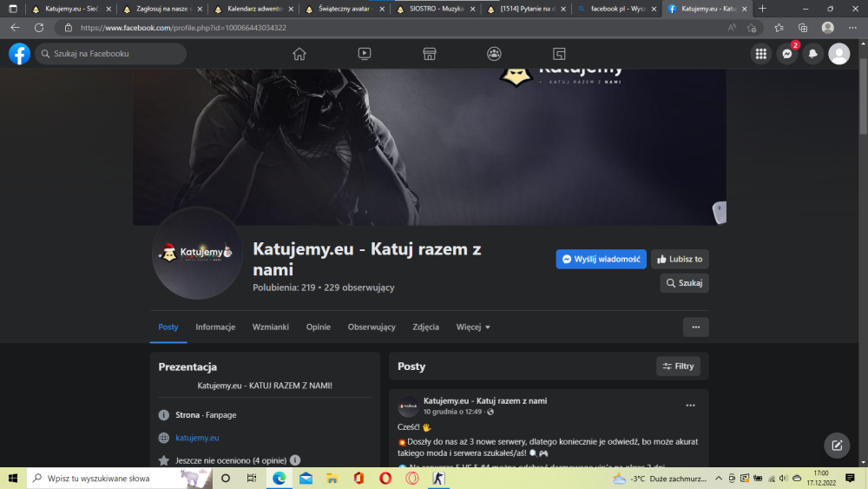Click the new message compose icon
Image resolution: width=868 pixels, height=489 pixels.
[x=837, y=446]
